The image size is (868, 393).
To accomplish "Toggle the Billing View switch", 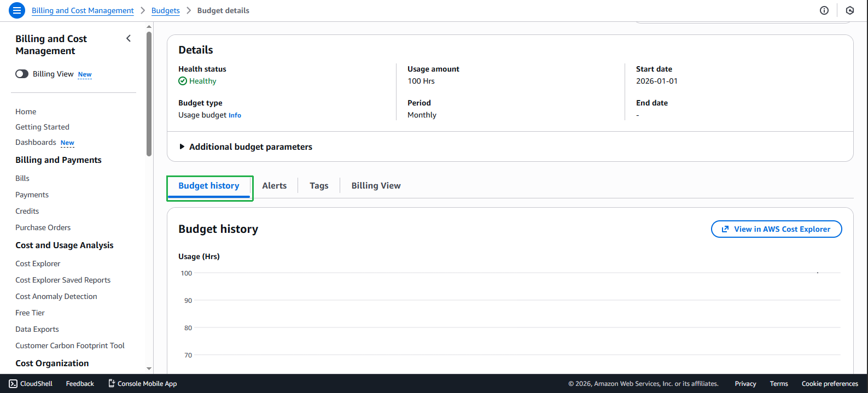I will [22, 74].
